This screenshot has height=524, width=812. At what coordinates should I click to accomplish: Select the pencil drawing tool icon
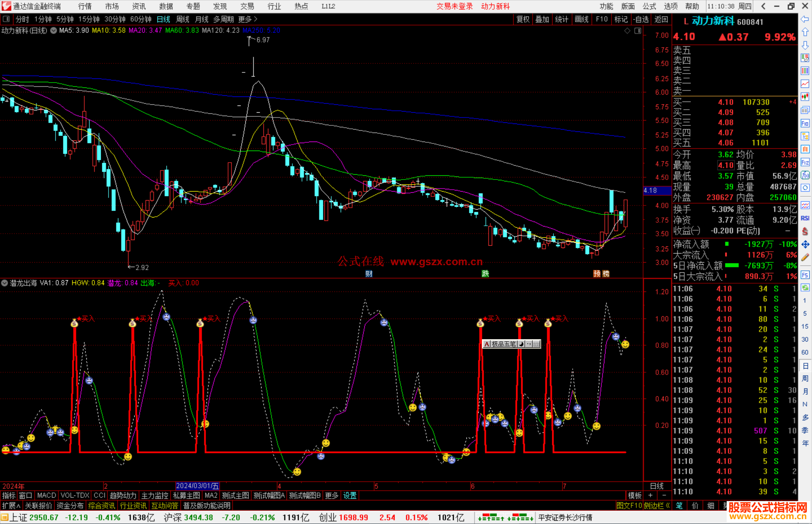point(805,257)
